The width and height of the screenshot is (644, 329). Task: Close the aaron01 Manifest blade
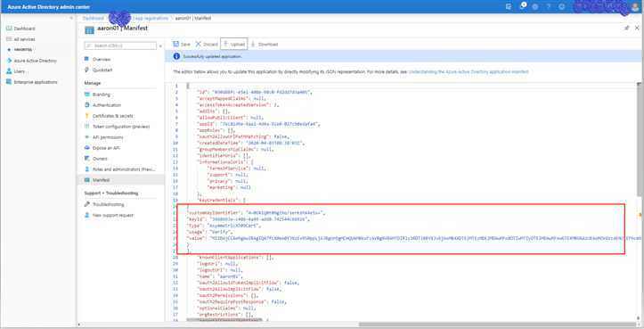[x=637, y=28]
